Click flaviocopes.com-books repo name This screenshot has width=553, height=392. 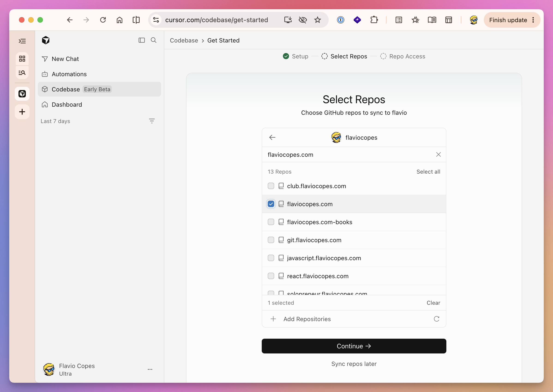tap(319, 222)
